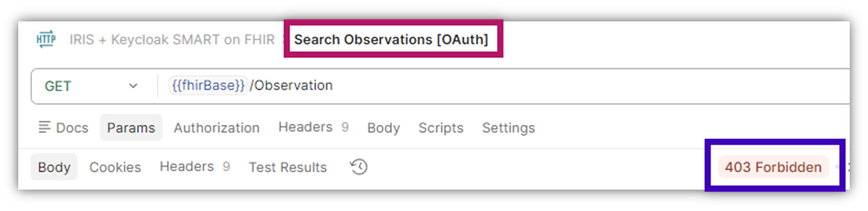The image size is (868, 211).
Task: Open the Test Results tab
Action: 288,167
